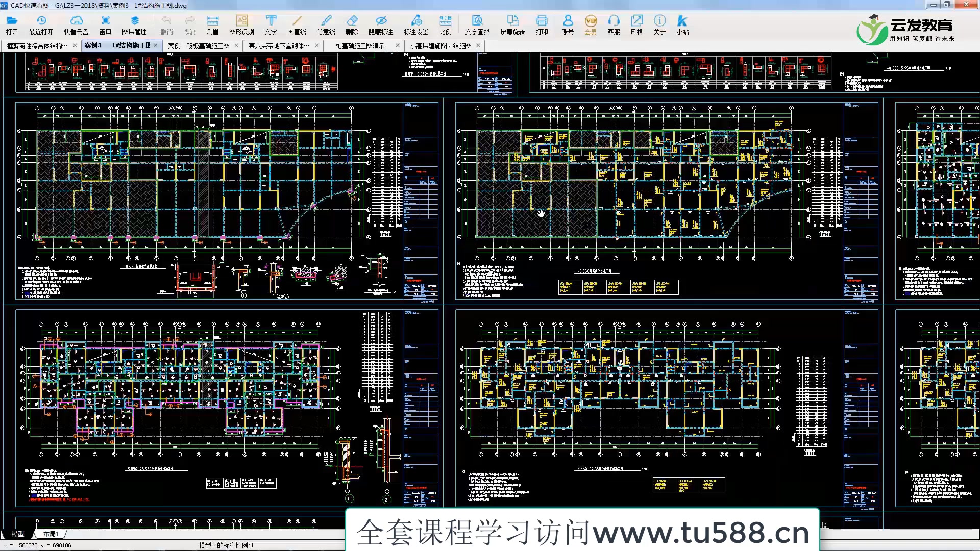Open the 图层管理 layer manager
This screenshot has height=551, width=980.
(x=134, y=23)
